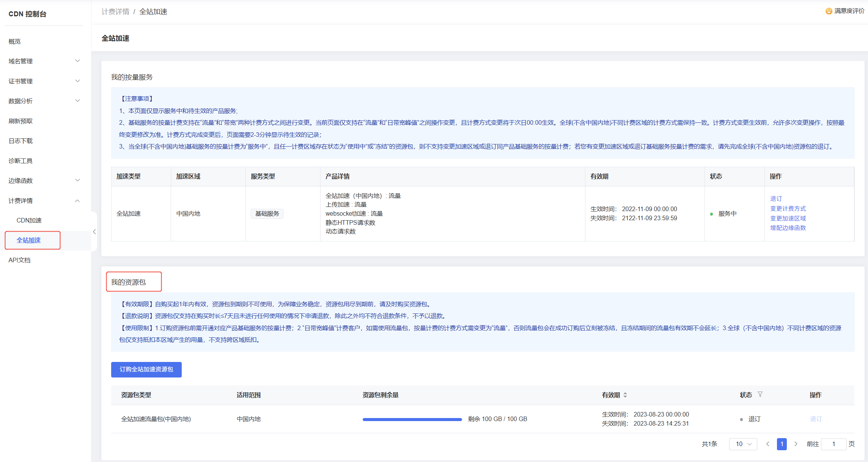Go to next page arrow in pagination

coord(796,444)
